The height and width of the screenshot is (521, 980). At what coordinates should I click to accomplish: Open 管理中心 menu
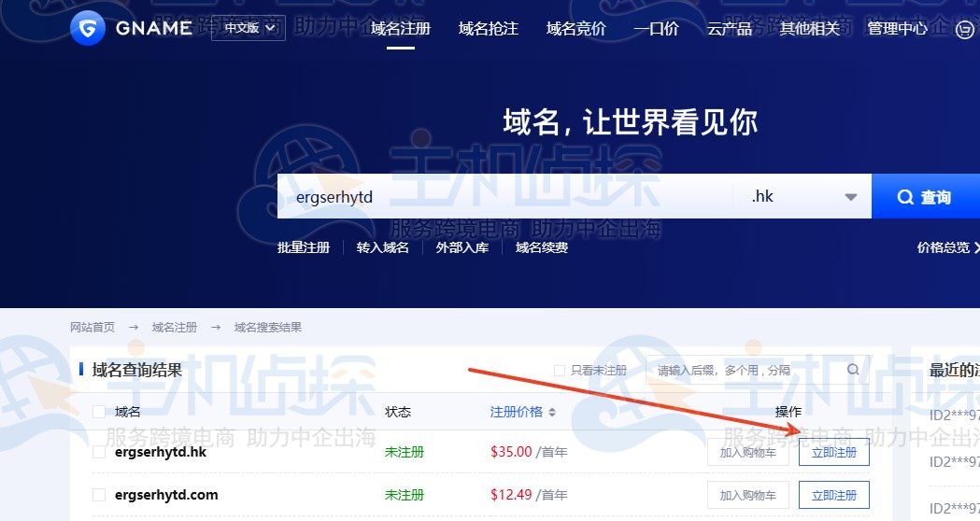point(897,29)
